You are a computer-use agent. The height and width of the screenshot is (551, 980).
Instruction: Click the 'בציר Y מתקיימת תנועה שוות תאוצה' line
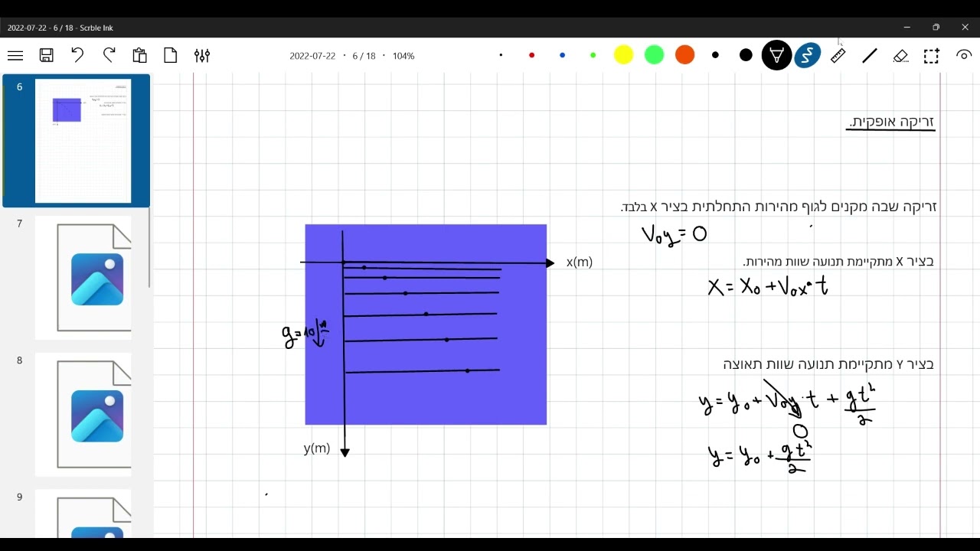[828, 364]
